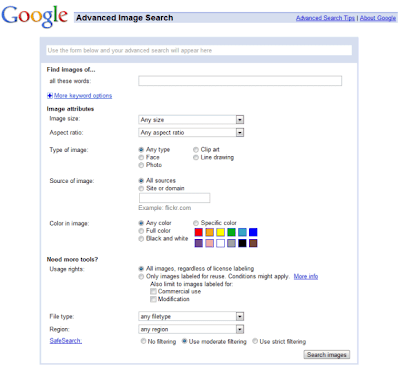Click the advanced search preview box
The image size is (400, 366).
point(199,50)
